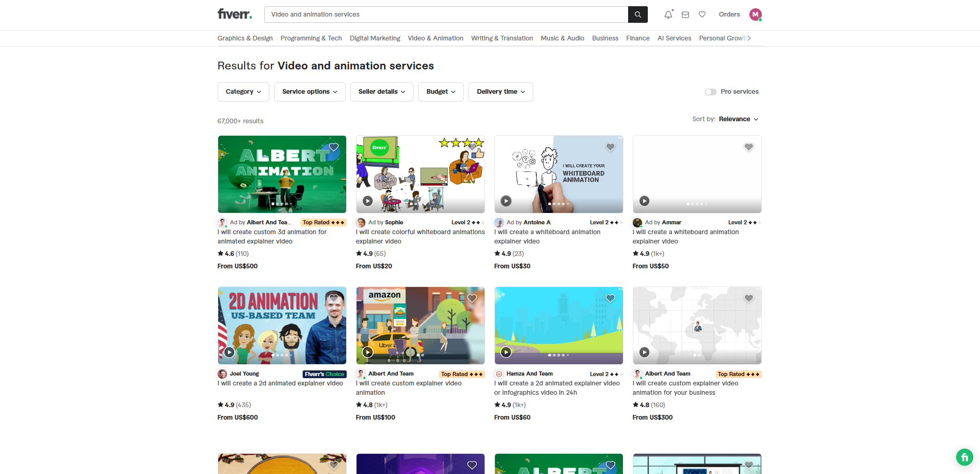Image resolution: width=980 pixels, height=474 pixels.
Task: Favorite the Amazon Uber explainer gig
Action: point(472,298)
